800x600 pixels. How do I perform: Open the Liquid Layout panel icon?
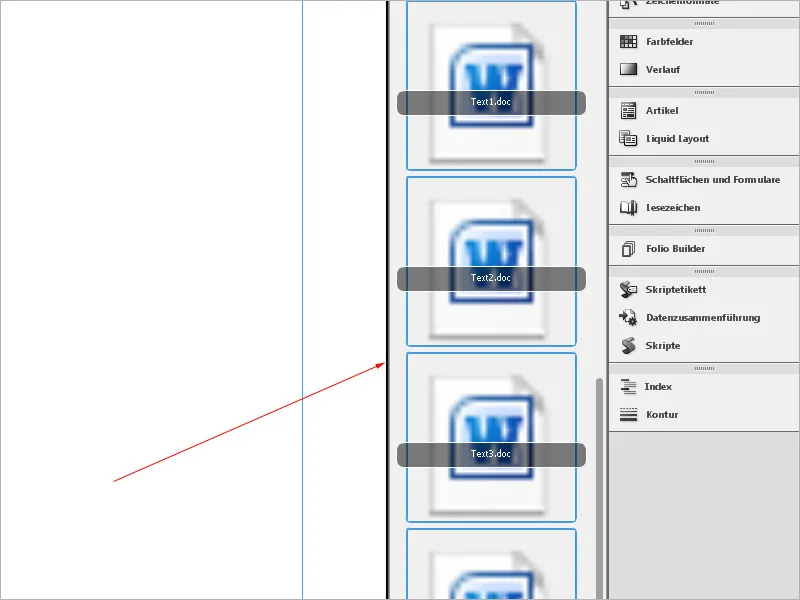[x=628, y=138]
